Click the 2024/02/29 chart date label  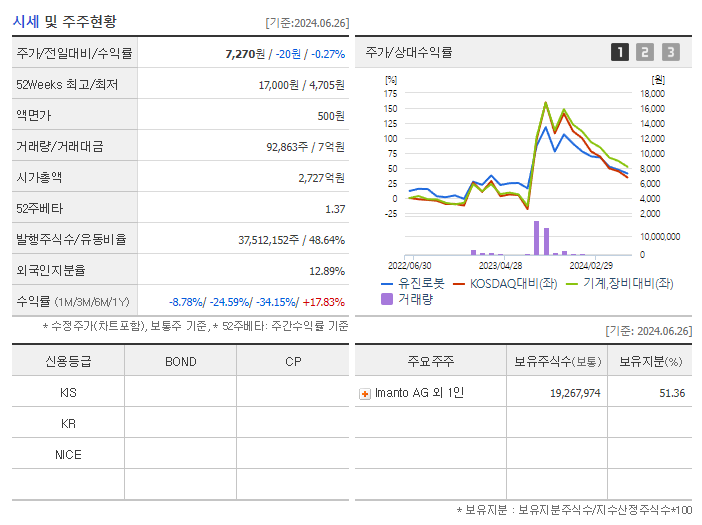click(x=591, y=266)
